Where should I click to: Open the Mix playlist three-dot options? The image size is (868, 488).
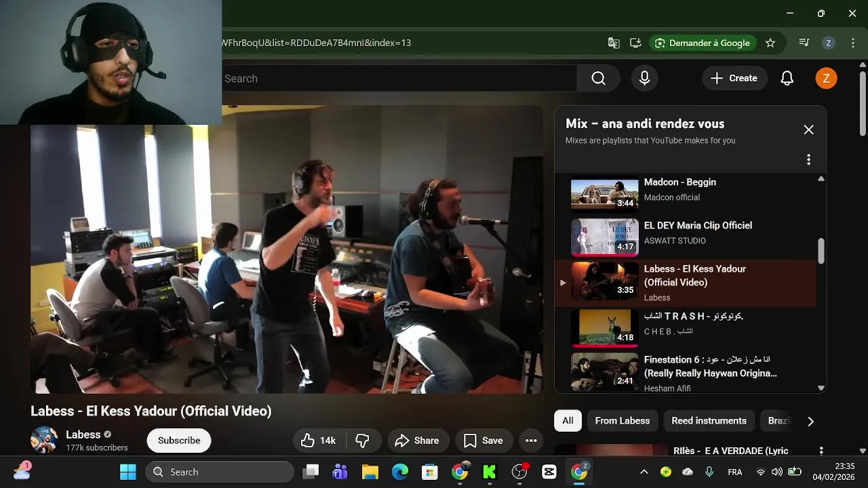point(808,159)
